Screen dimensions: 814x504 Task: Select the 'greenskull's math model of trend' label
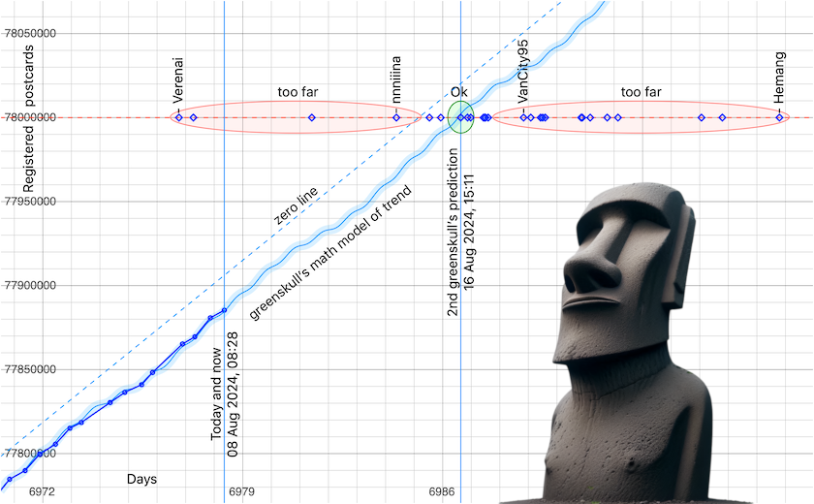pyautogui.click(x=330, y=251)
